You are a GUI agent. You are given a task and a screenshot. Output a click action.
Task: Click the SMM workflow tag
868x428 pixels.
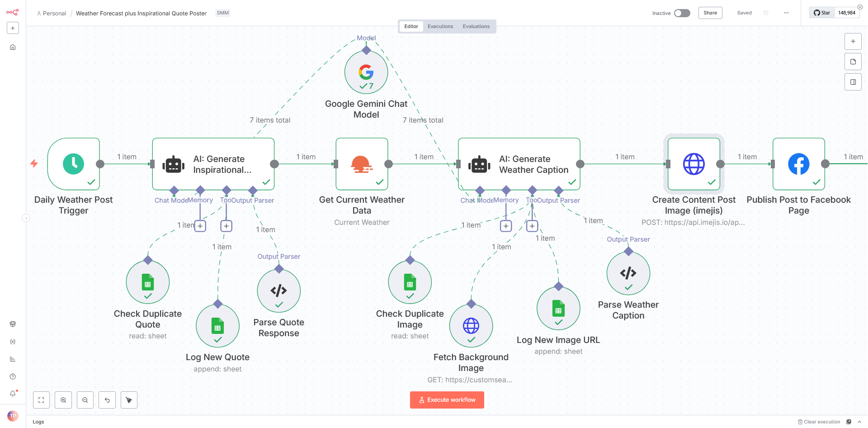click(x=222, y=13)
